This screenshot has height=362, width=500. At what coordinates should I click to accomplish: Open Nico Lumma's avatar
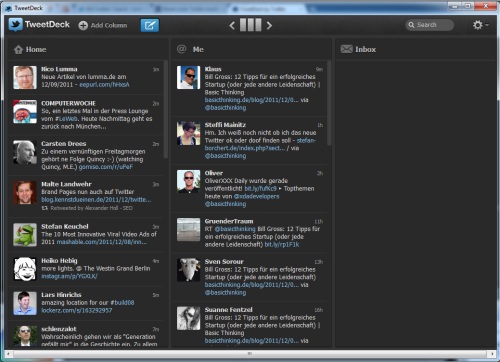tap(25, 77)
